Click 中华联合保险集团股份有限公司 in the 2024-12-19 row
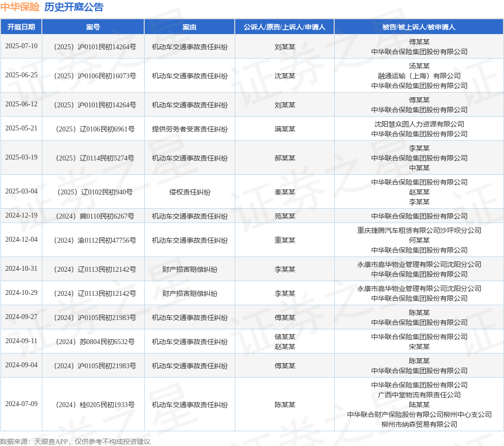Viewport: 504px width, 446px height. tap(419, 216)
